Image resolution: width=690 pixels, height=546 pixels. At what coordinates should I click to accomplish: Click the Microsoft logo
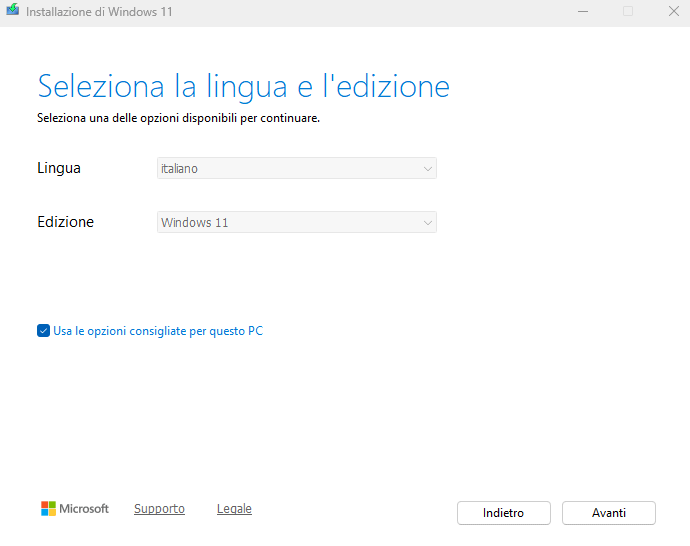(75, 509)
